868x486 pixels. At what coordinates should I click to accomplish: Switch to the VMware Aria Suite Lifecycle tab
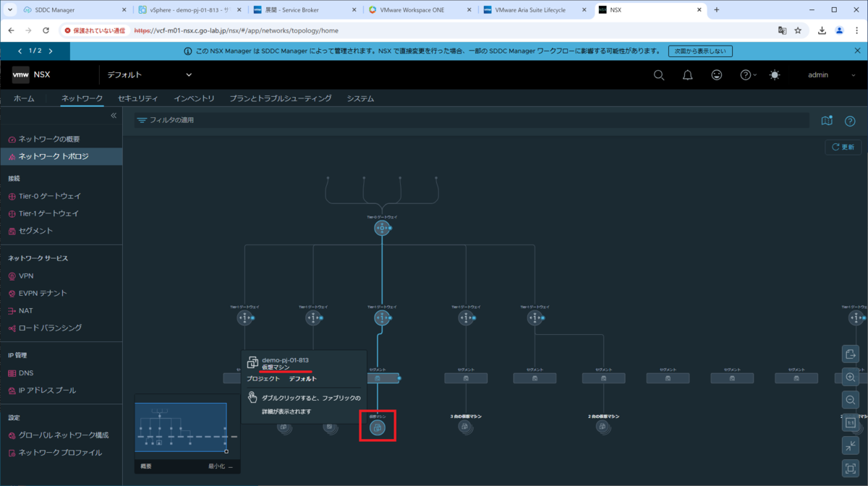(x=535, y=10)
